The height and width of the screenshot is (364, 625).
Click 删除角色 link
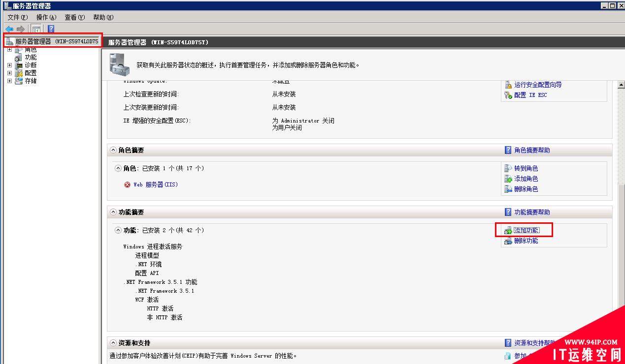pyautogui.click(x=526, y=189)
